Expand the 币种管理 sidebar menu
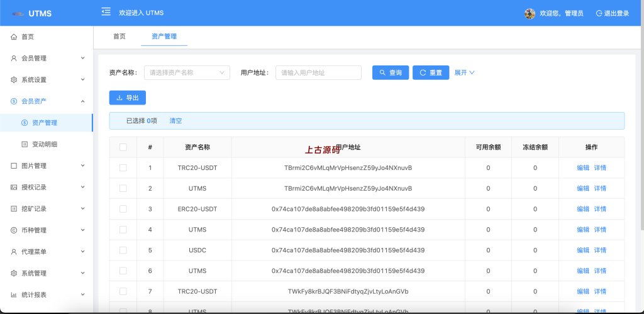Image resolution: width=644 pixels, height=314 pixels. tap(82, 230)
